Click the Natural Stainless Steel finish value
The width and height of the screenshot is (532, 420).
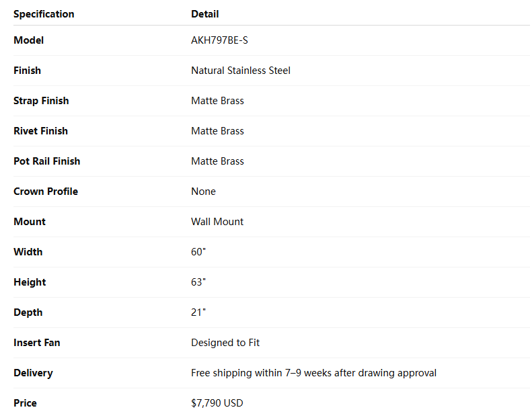(x=241, y=71)
